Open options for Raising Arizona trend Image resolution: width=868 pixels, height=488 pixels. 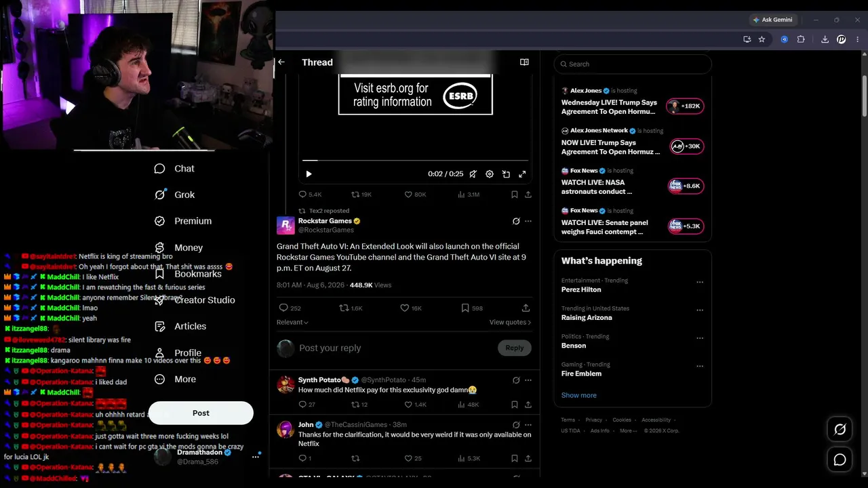(700, 310)
